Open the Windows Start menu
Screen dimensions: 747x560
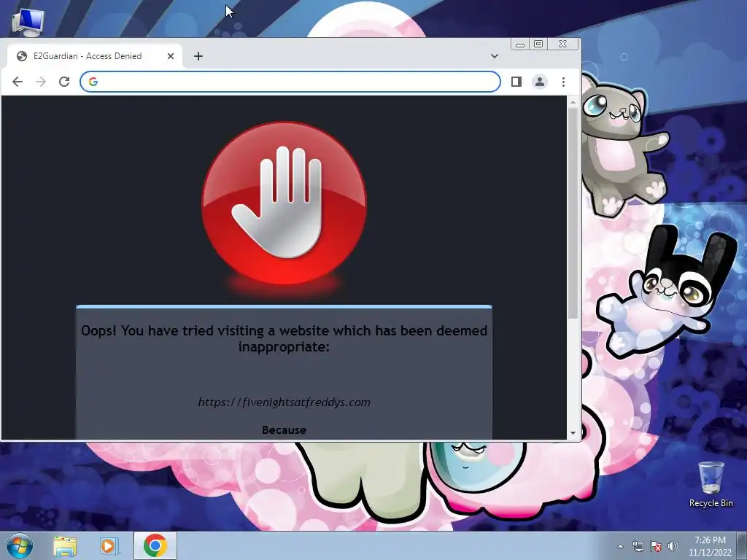20,545
